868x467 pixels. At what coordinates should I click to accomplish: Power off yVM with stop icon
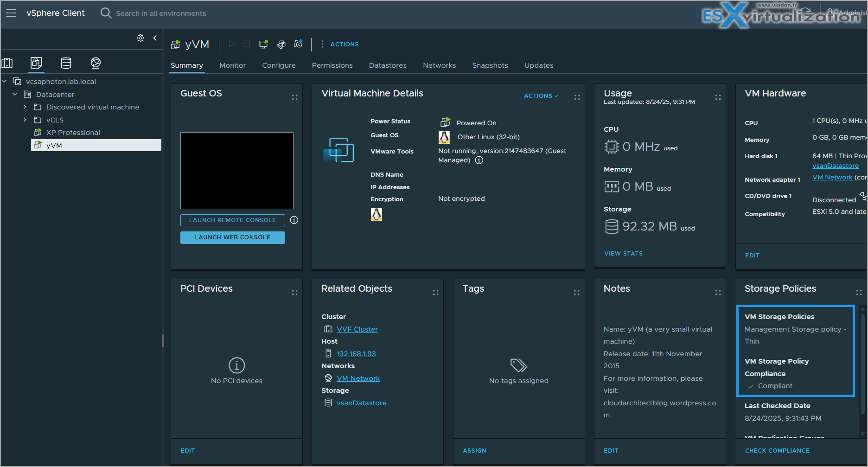click(x=247, y=44)
